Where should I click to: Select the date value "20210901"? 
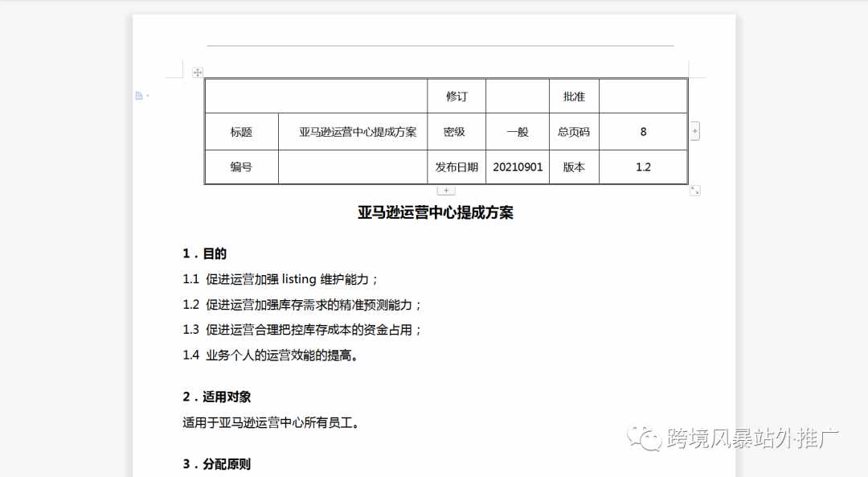(518, 167)
